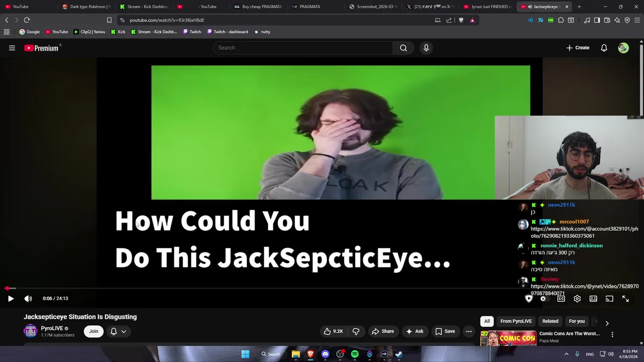This screenshot has width=644, height=362.
Task: Open the YouTube guide hamburger menu
Action: click(x=12, y=48)
